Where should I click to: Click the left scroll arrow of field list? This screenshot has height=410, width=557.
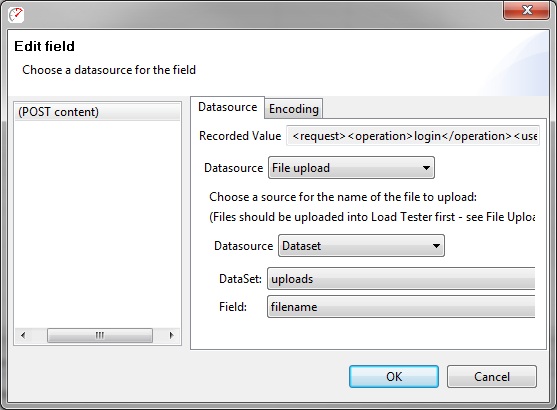[23, 335]
